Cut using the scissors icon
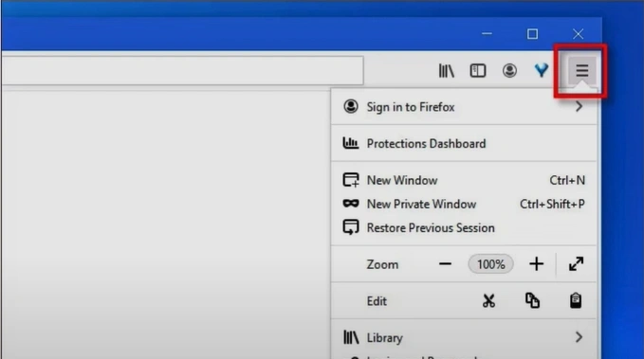The width and height of the screenshot is (644, 359). [x=488, y=300]
